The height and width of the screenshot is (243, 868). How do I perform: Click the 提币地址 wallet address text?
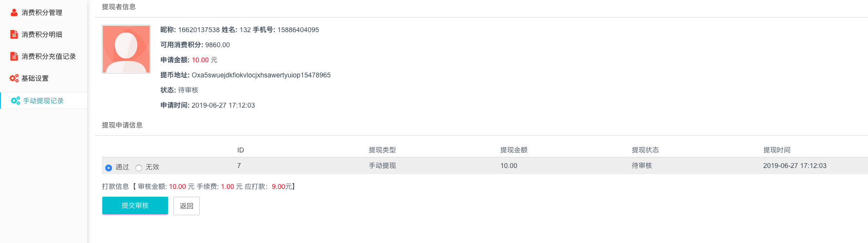(x=261, y=75)
